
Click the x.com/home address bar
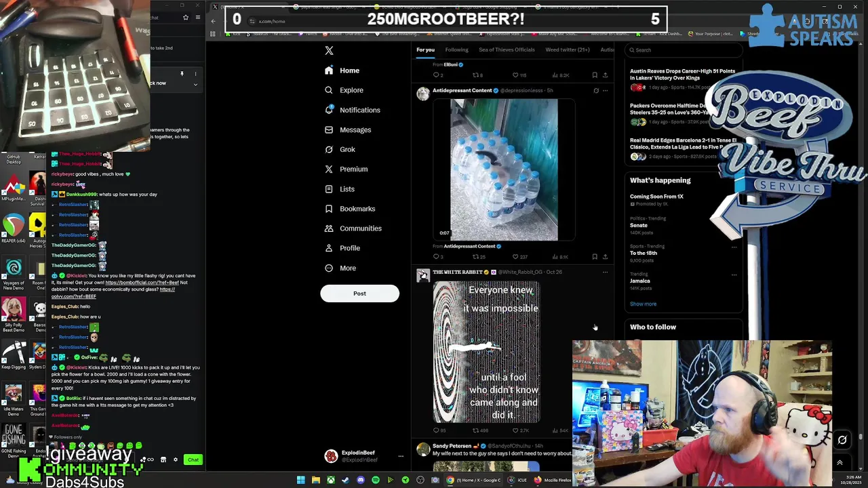(272, 21)
